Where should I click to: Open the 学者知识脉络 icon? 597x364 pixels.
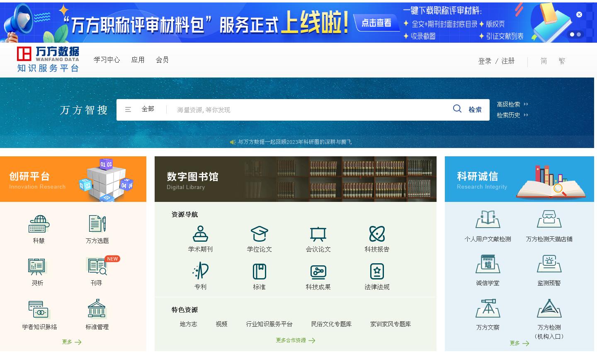click(39, 309)
